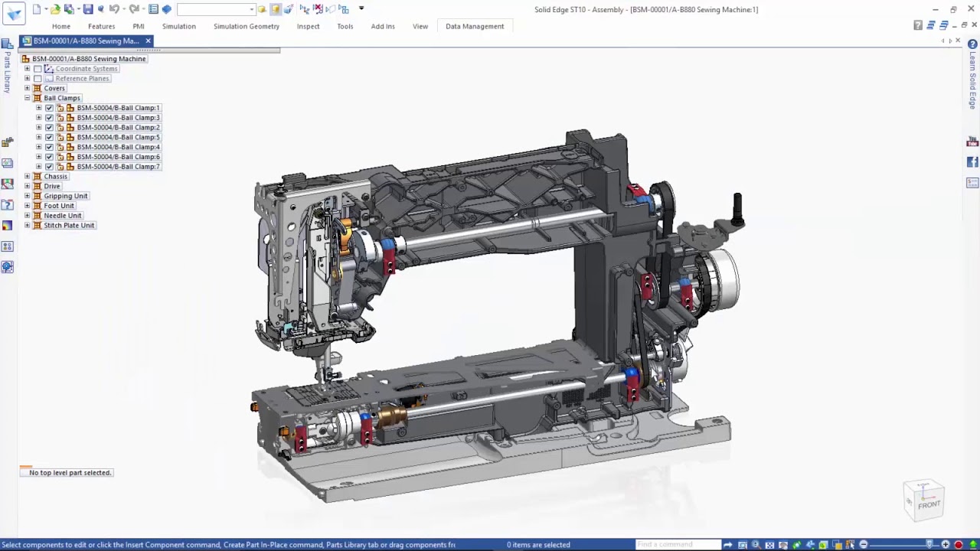Check the Reference Planes checkbox
The image size is (980, 551).
coord(37,79)
